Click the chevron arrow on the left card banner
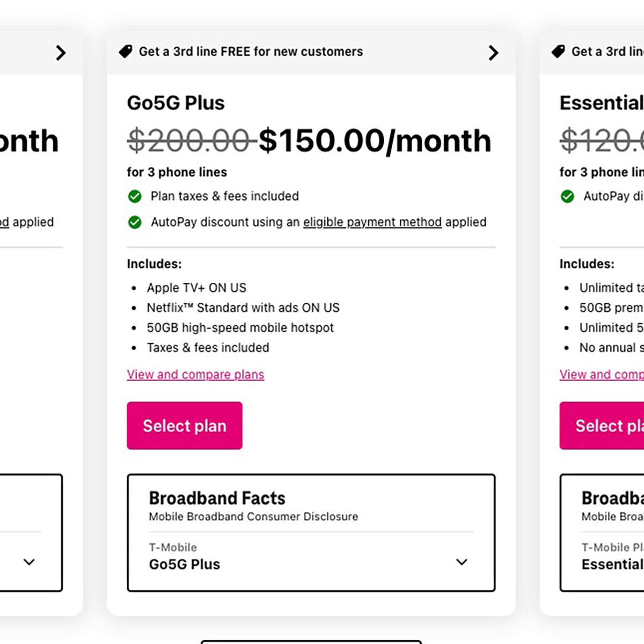 coord(61,53)
